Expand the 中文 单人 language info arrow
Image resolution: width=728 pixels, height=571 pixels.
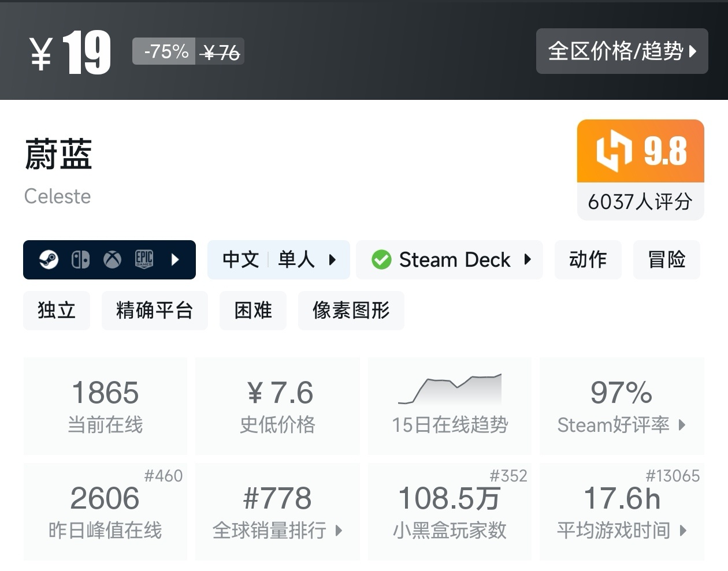point(332,260)
